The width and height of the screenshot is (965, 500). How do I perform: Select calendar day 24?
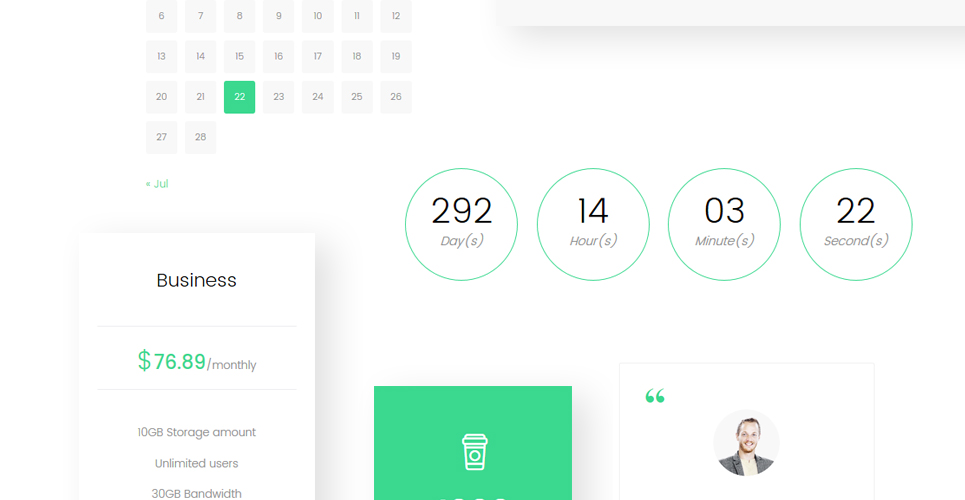click(318, 97)
